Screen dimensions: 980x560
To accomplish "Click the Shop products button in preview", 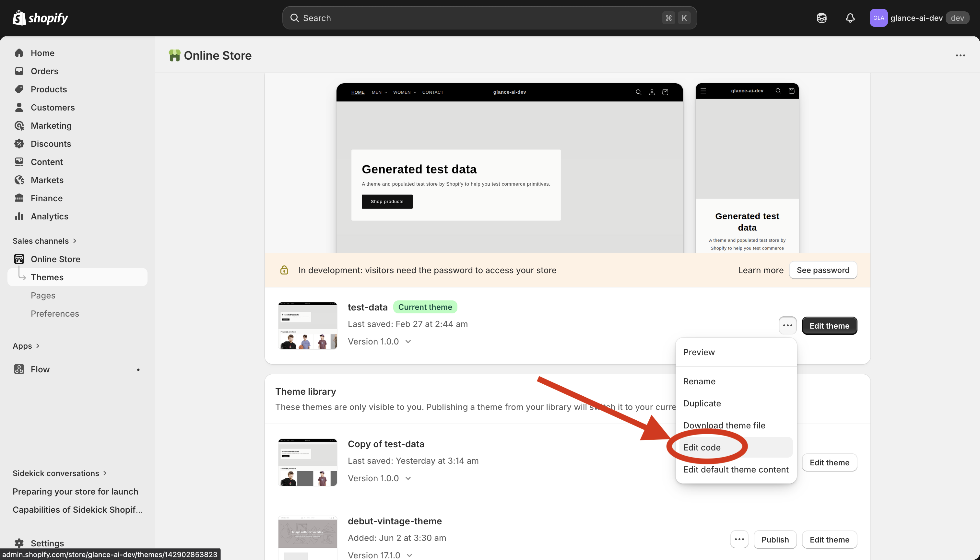I will 387,202.
